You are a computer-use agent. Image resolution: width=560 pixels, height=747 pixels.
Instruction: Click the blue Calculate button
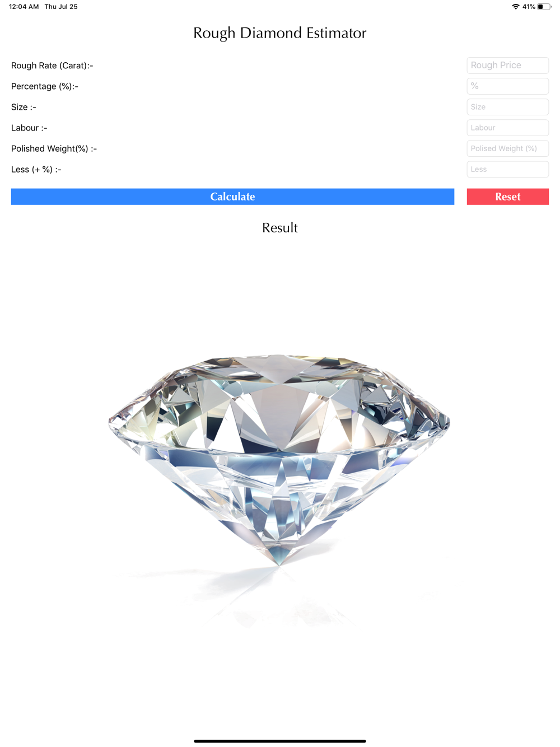[232, 197]
